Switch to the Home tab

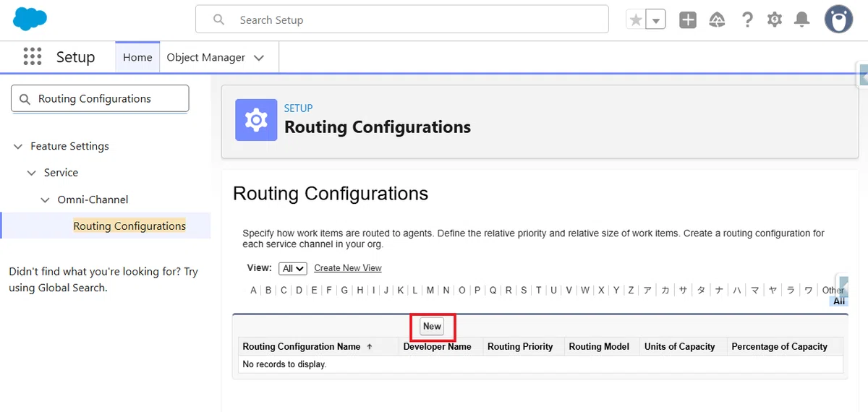(x=137, y=57)
